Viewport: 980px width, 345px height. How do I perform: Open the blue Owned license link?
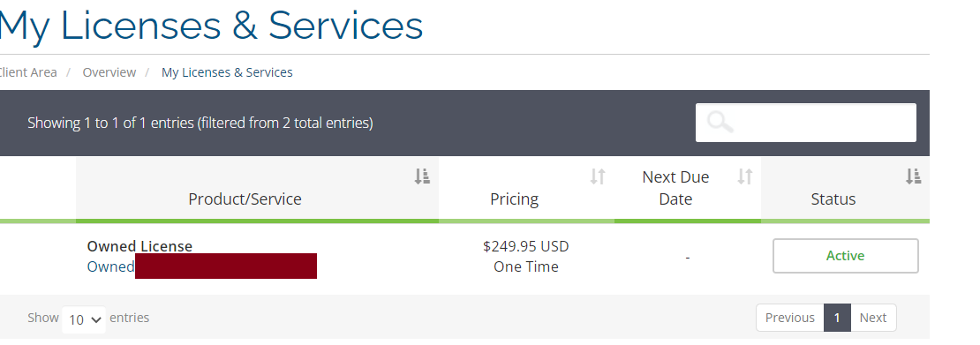click(x=110, y=266)
